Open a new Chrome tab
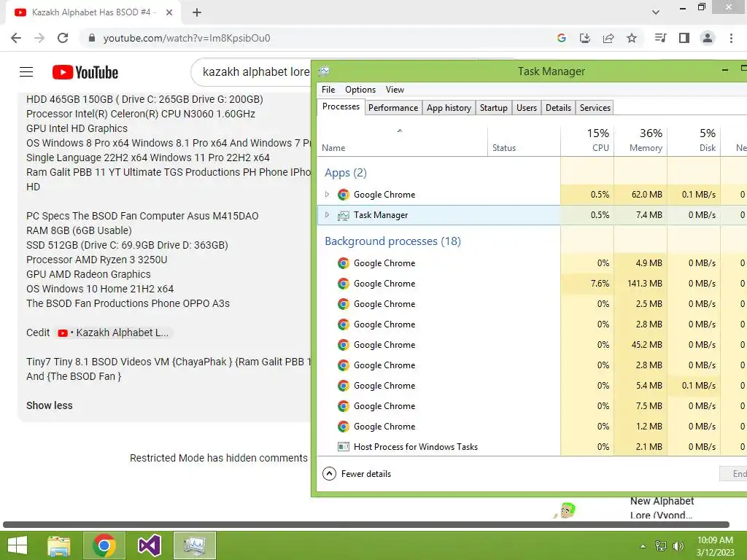The width and height of the screenshot is (747, 560). coord(197,12)
